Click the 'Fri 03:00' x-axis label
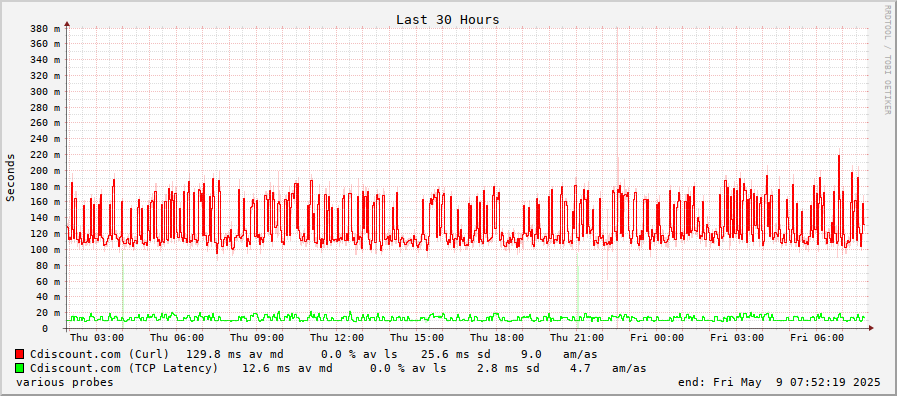Image resolution: width=897 pixels, height=396 pixels. pos(737,338)
